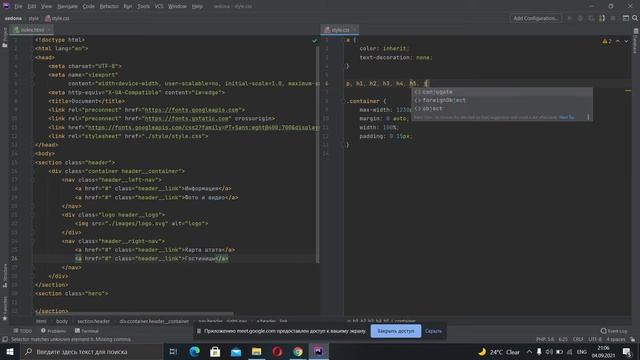Open the Event Log
Image resolution: width=640 pixels, height=360 pixels.
(614, 331)
